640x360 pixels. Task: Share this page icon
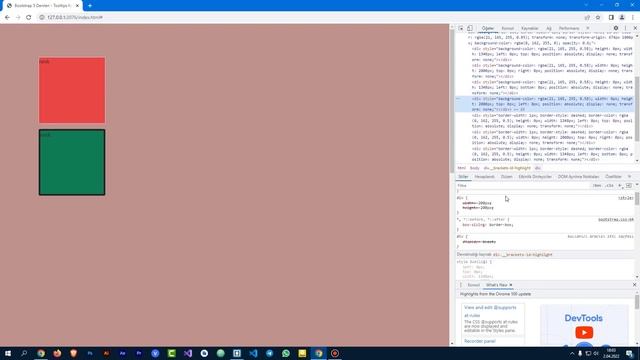[587, 17]
